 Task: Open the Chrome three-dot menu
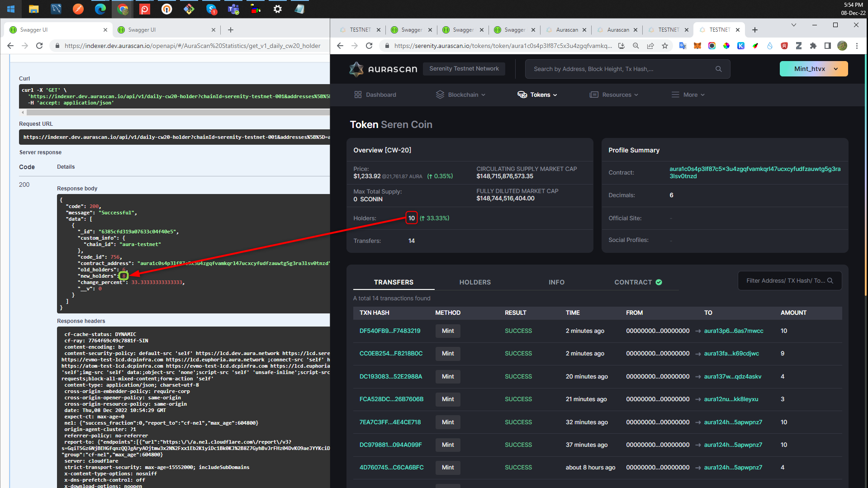[x=857, y=46]
